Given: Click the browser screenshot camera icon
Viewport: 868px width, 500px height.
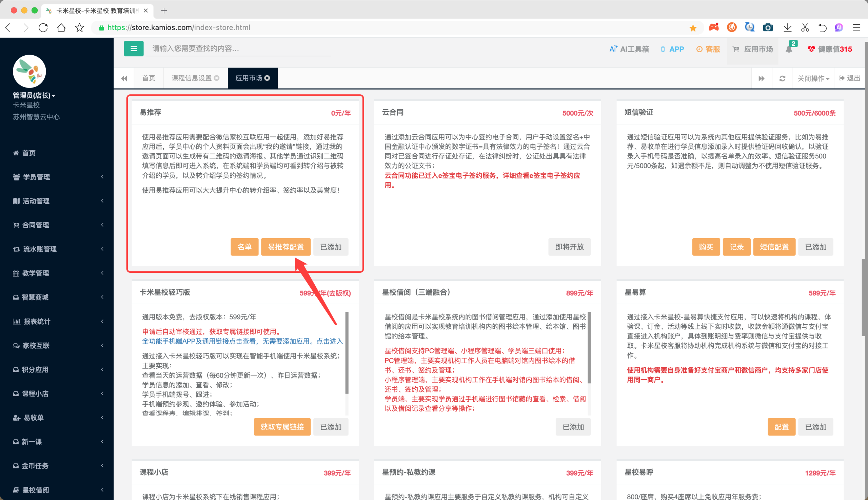Looking at the screenshot, I should [768, 27].
